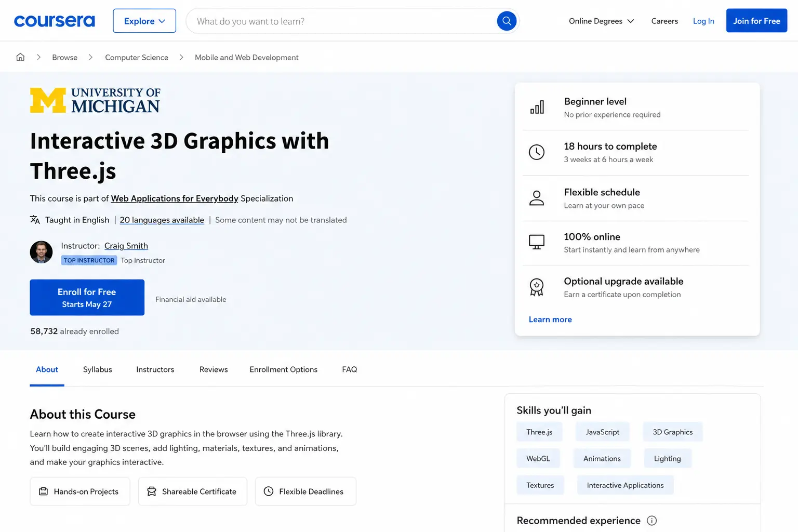Viewport: 798px width, 532px height.
Task: Click the Flexible Deadlines clock icon
Action: click(269, 491)
